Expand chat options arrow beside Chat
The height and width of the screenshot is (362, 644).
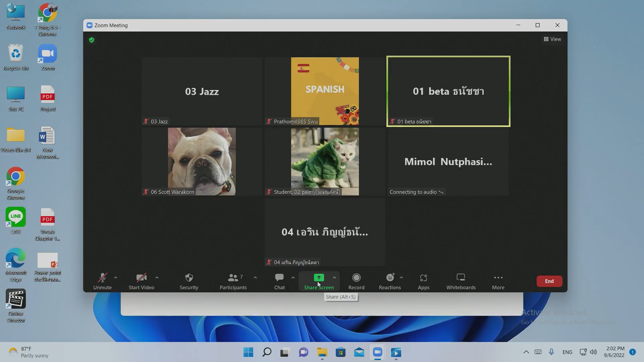[x=293, y=278]
